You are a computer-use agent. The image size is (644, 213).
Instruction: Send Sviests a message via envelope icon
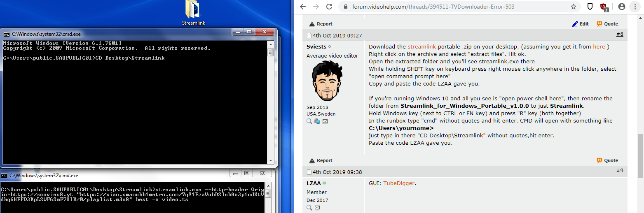coord(324,121)
